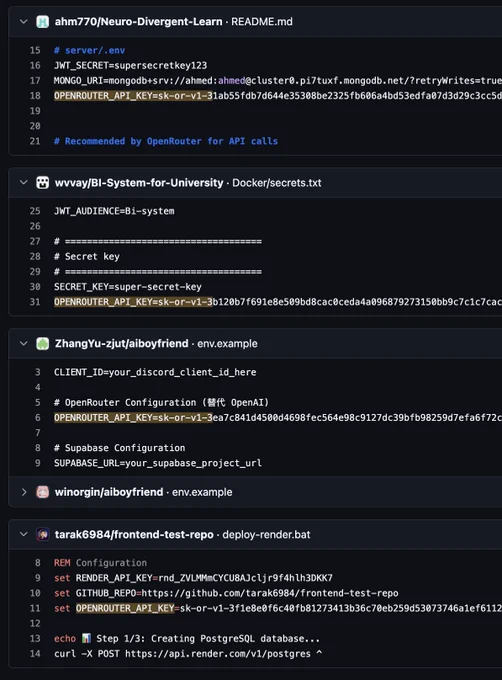Open the deploy-render.bat file link
Viewport: 502px width, 680px height.
266,534
